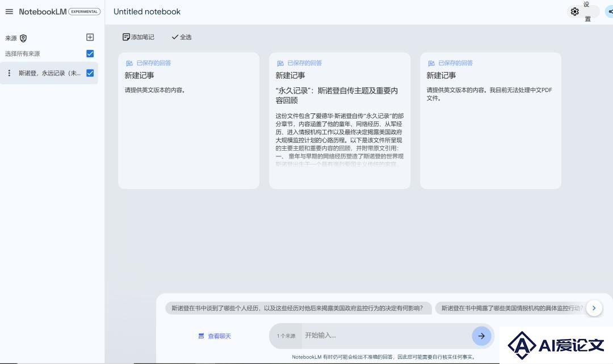Click suggested question about 斯诺登个人经历
613x364 pixels.
[x=299, y=308]
